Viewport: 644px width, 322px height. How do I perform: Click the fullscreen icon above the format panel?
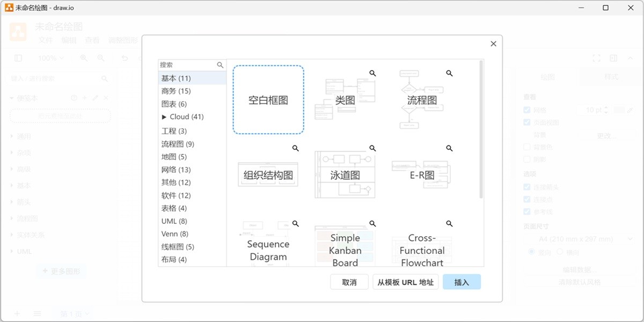[596, 57]
